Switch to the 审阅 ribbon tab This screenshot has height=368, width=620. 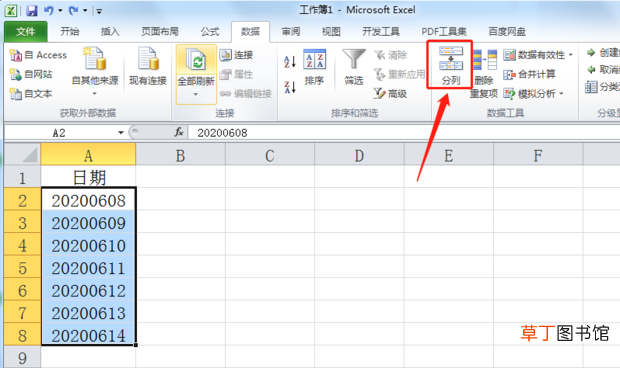(291, 32)
